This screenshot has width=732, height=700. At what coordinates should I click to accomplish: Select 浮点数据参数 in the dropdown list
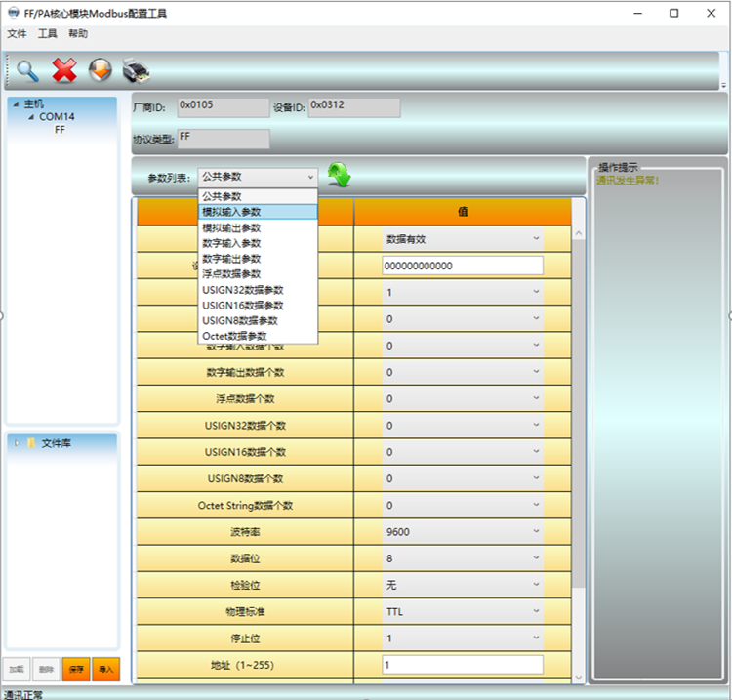pos(259,274)
